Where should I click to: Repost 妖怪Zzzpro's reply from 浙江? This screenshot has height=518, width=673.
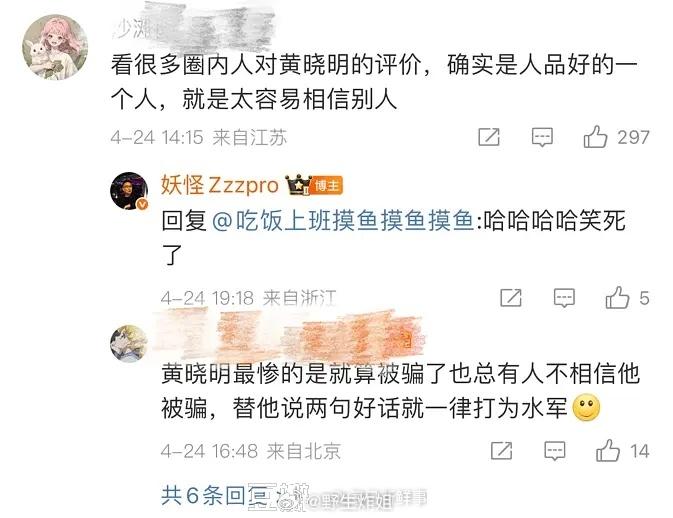point(511,298)
